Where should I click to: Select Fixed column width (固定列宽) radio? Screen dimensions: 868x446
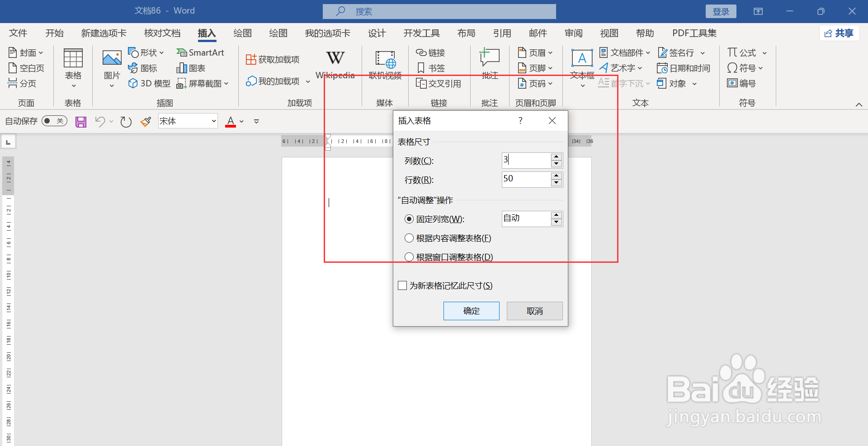tap(409, 219)
